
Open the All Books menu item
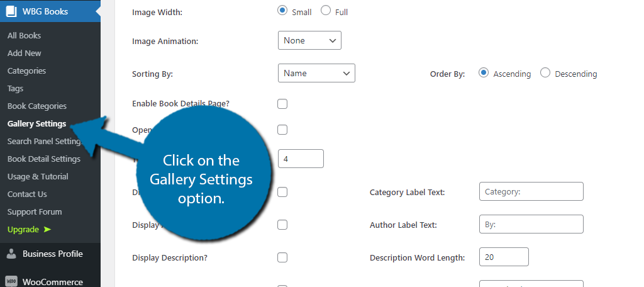tap(25, 35)
